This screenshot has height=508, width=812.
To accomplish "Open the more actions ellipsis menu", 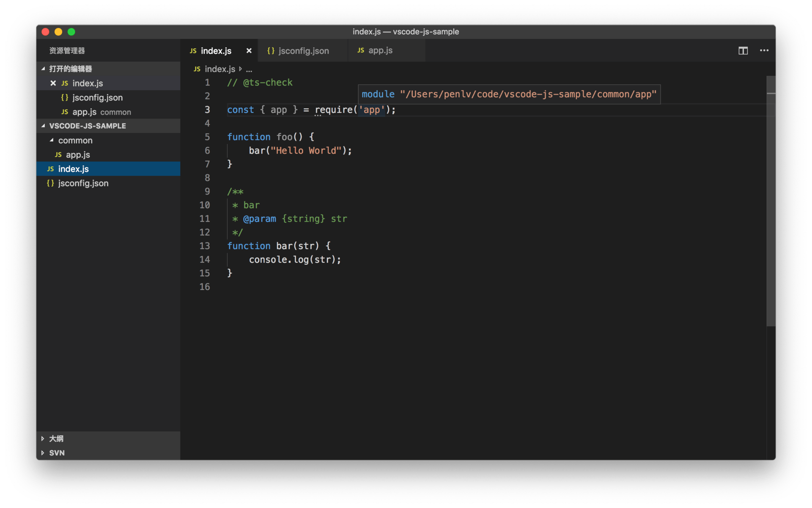I will tap(764, 50).
